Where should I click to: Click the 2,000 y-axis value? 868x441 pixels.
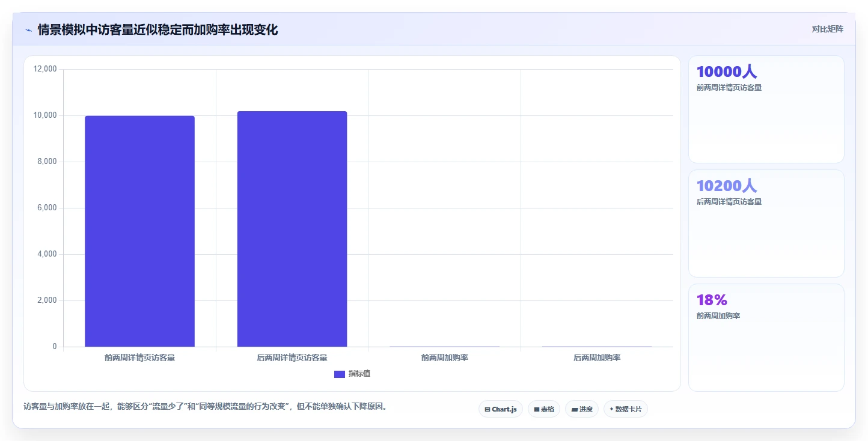point(47,300)
